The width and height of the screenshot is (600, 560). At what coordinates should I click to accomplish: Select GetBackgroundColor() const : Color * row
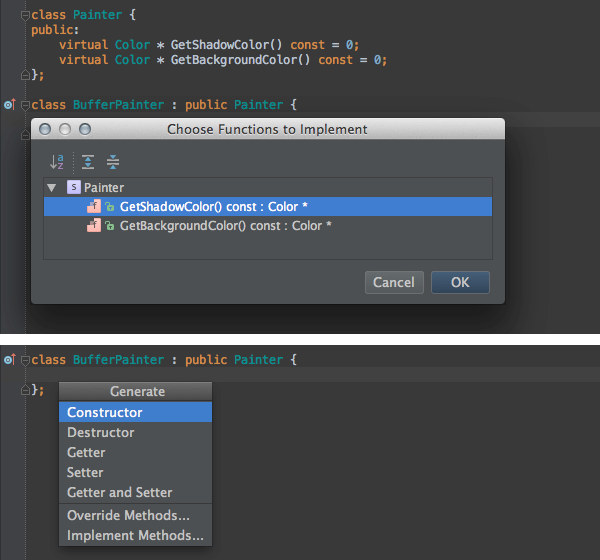pyautogui.click(x=268, y=226)
